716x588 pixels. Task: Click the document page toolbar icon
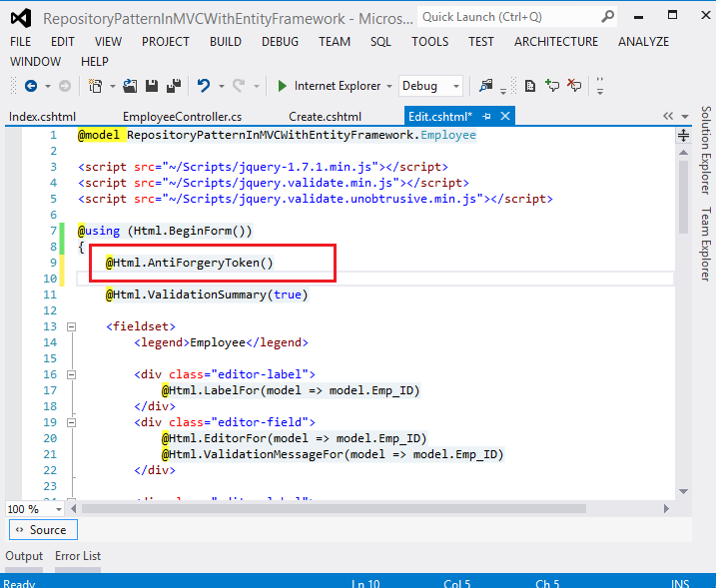(529, 86)
